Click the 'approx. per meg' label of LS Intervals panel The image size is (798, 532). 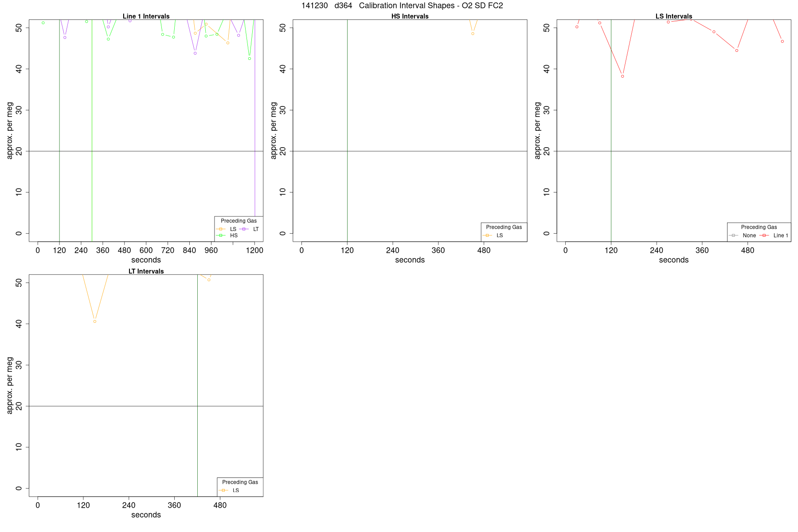click(x=537, y=130)
